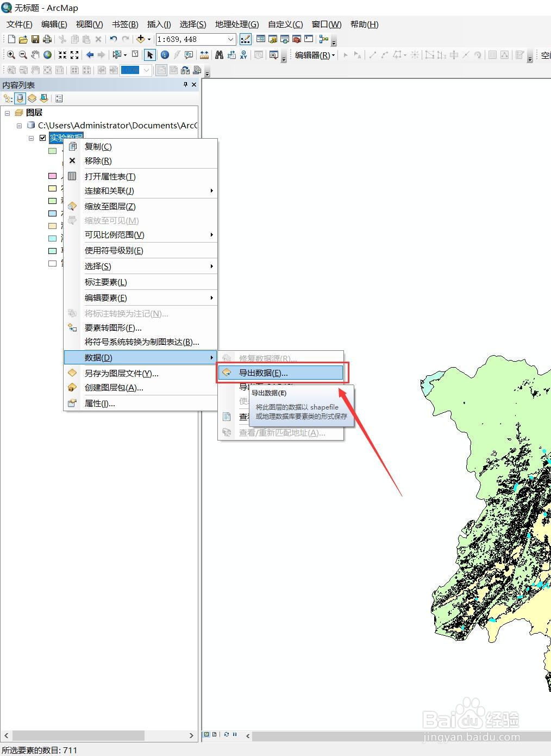Click the Full Extent globe icon
Viewport: 551px width, 756px height.
click(x=47, y=54)
